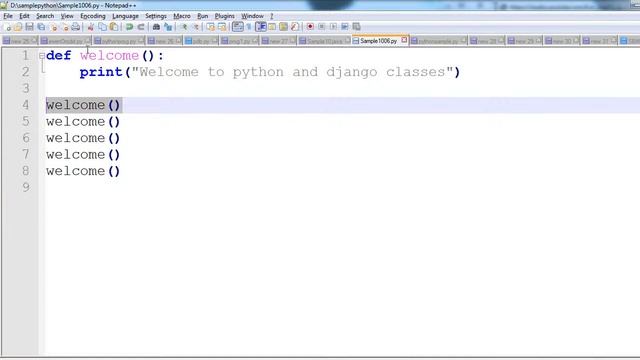This screenshot has width=640, height=360.
Task: Toggle synchronize vertical scrolling icon
Action: coord(210,27)
